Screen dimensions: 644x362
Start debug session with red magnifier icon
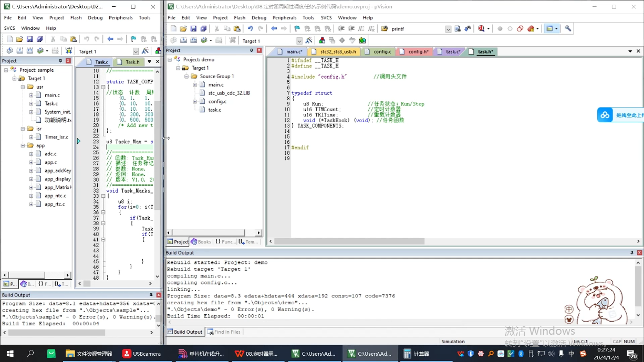481,29
